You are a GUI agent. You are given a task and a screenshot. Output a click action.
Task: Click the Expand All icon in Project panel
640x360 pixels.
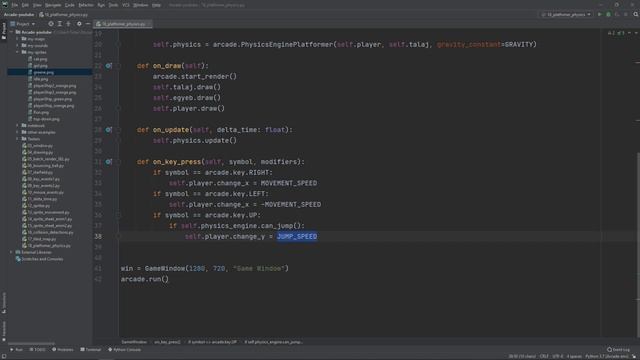(x=60, y=24)
